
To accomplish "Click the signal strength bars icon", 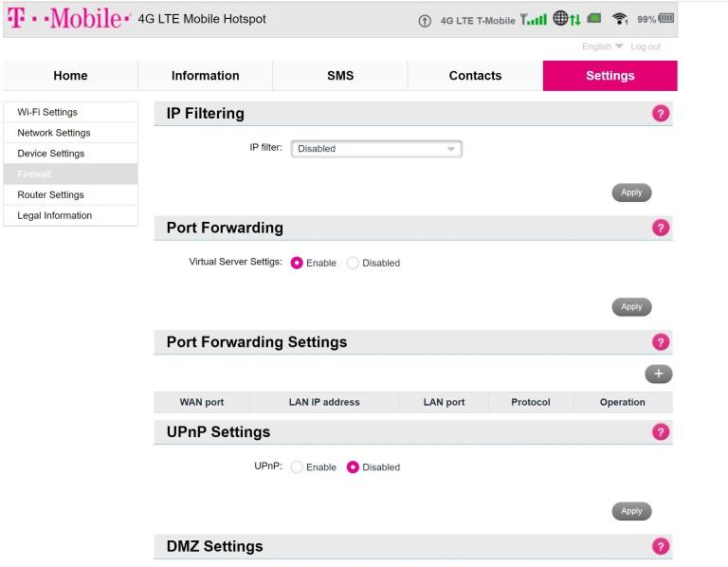I will coord(536,19).
